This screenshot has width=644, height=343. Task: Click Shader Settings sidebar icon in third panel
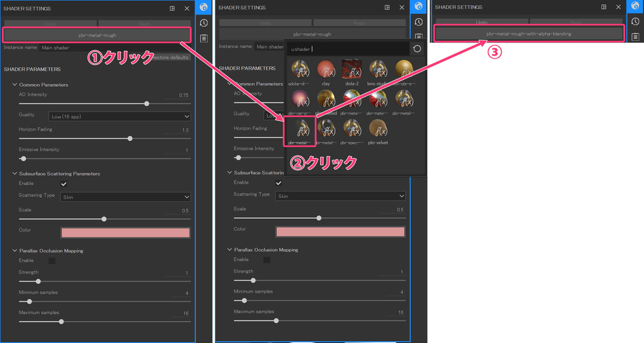[635, 6]
